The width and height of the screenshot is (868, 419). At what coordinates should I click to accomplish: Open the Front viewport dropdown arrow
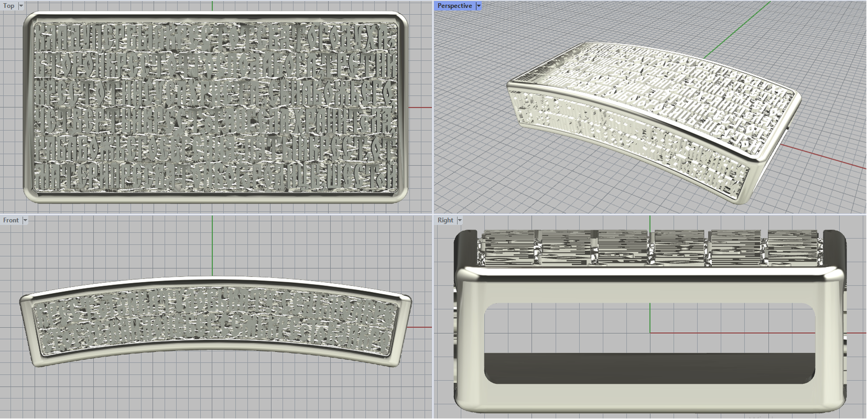pyautogui.click(x=25, y=220)
